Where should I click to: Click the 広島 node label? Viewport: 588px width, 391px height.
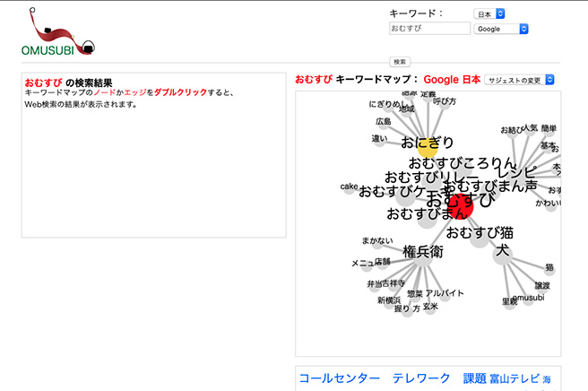[x=384, y=122]
